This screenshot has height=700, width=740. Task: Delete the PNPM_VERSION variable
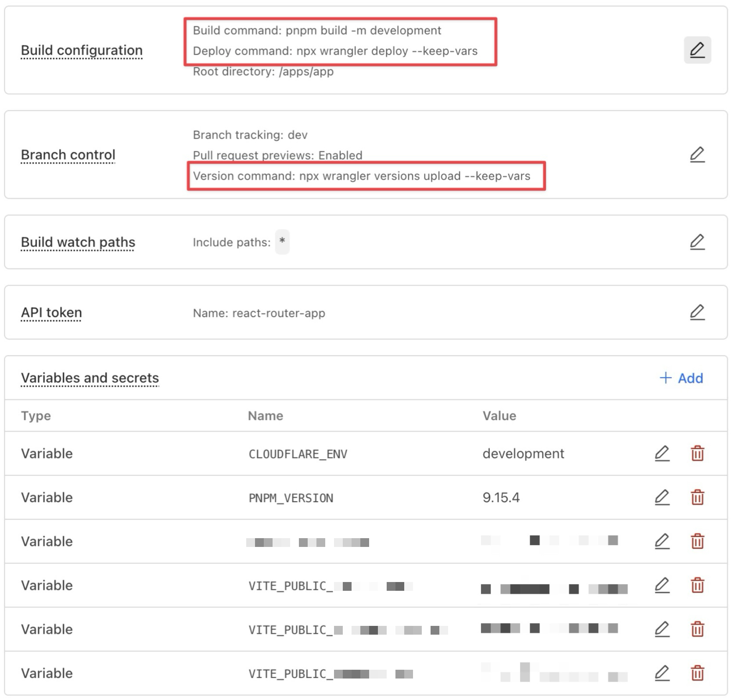pos(697,497)
